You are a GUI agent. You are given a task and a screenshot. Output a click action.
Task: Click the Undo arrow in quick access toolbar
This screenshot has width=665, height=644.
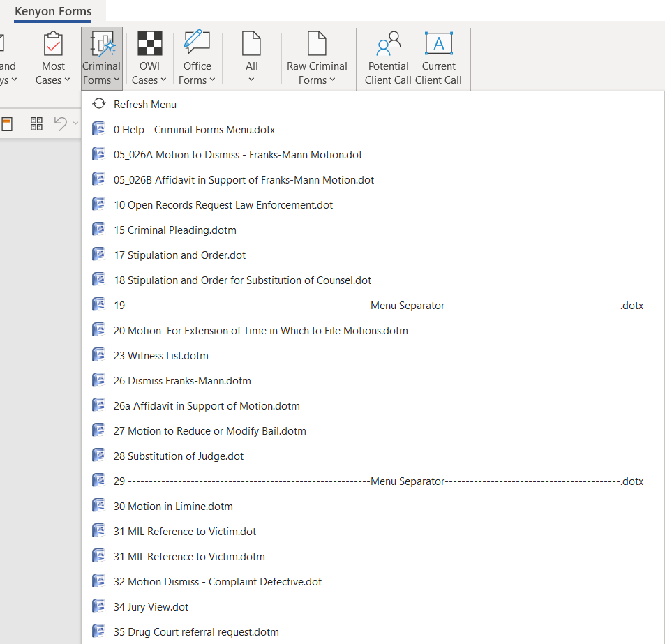click(x=60, y=123)
